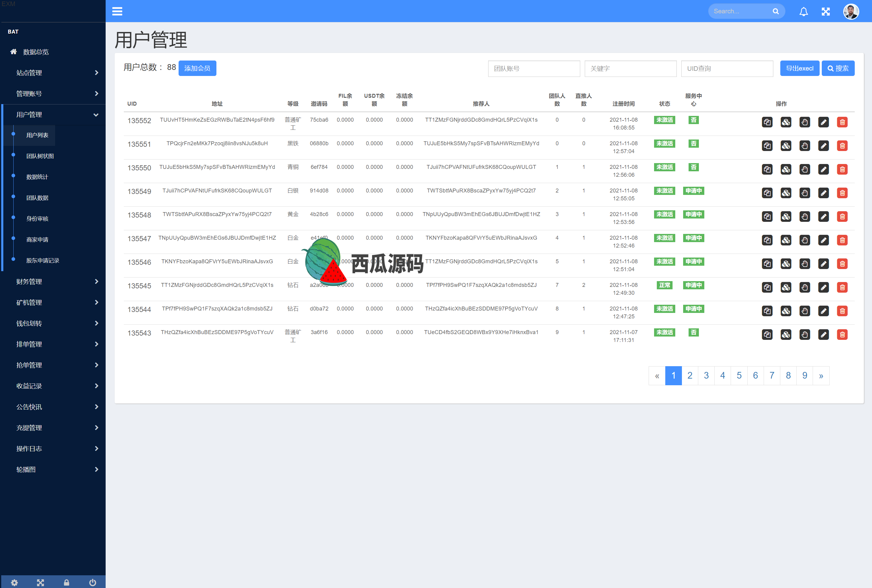Open the user avatar menu

click(851, 11)
